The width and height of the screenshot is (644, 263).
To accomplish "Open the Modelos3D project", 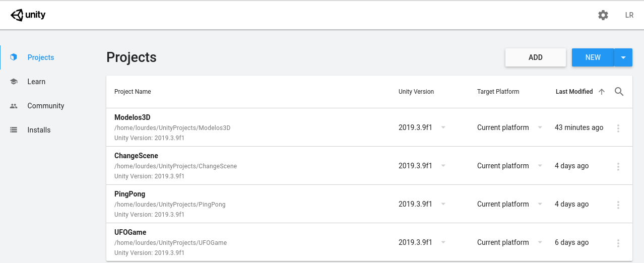I will 133,118.
